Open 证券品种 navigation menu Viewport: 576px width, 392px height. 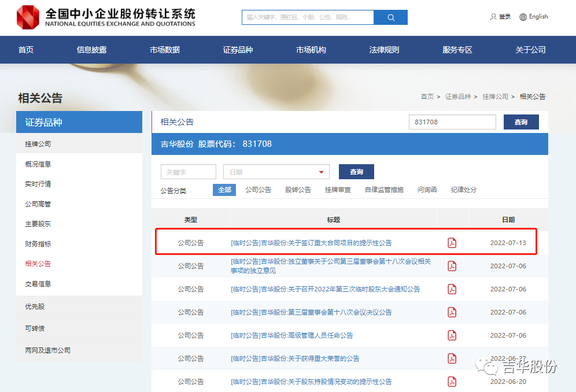238,50
